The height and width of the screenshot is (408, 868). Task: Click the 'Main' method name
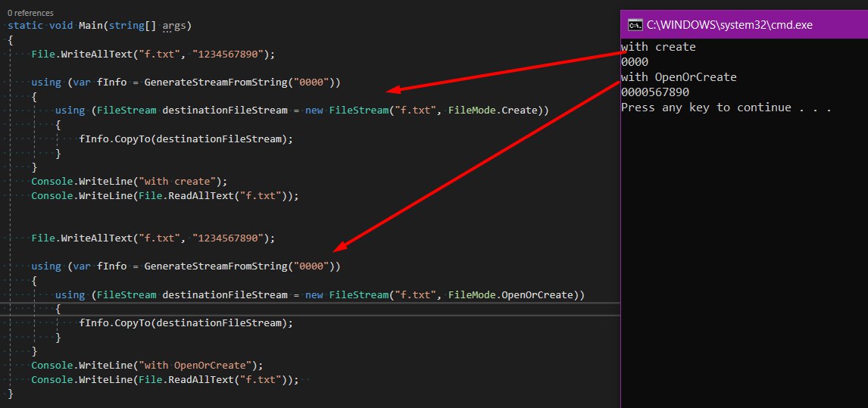coord(91,26)
